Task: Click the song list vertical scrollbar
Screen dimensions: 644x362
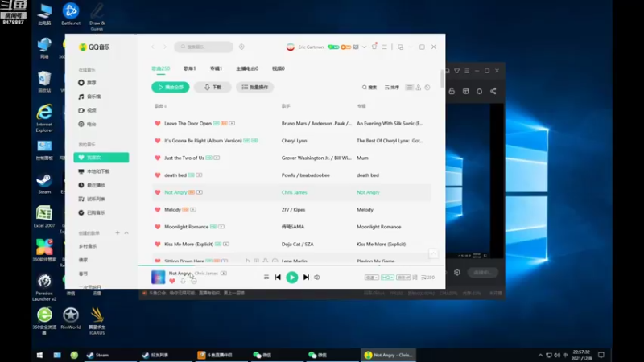Action: [x=442, y=78]
